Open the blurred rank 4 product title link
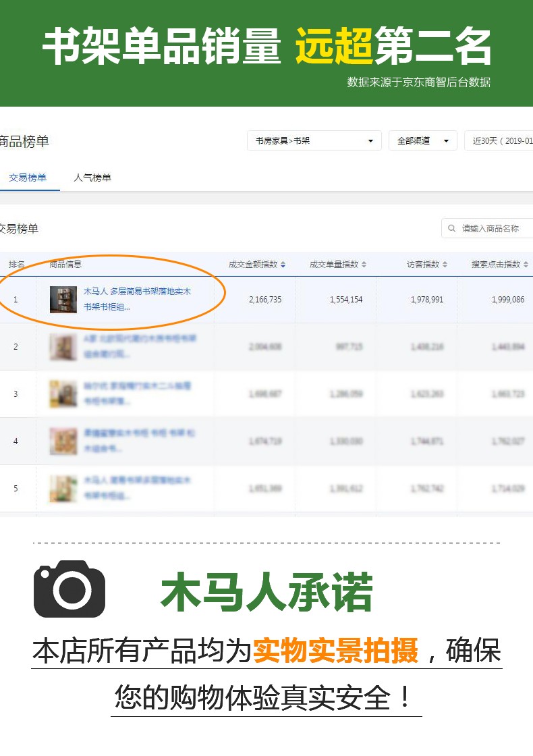Viewport: 533px width, 756px height. pos(139,441)
